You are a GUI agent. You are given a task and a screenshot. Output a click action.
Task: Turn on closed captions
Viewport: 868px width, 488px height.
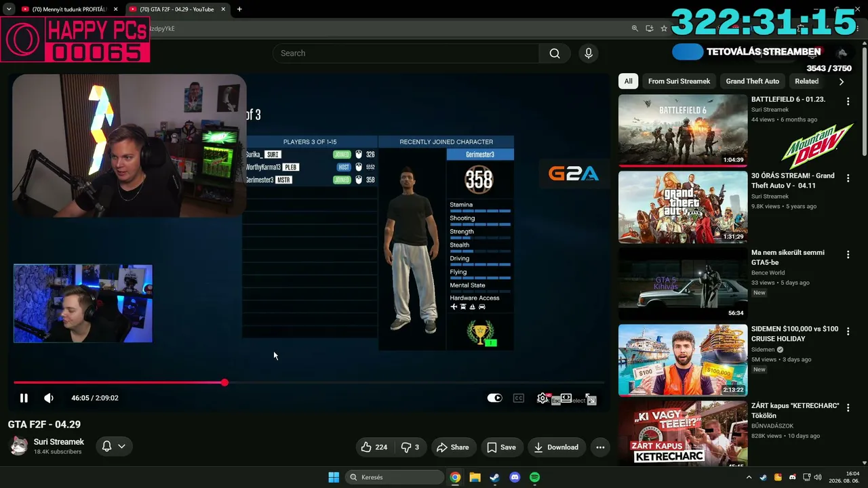point(519,398)
